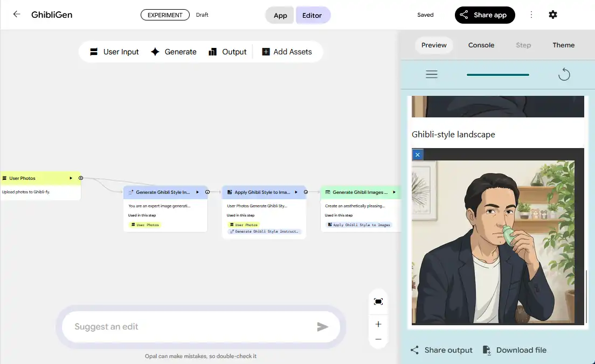The width and height of the screenshot is (595, 364).
Task: Click the fit-to-screen zoom icon
Action: click(x=378, y=302)
